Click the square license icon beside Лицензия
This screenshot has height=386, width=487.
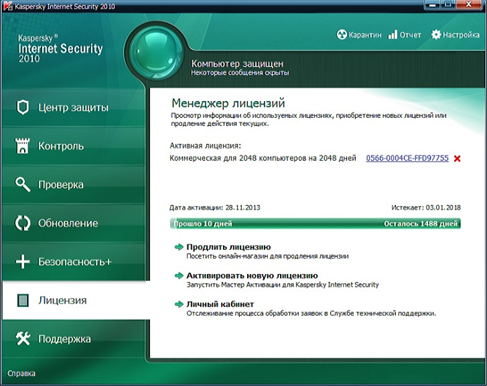tap(23, 300)
